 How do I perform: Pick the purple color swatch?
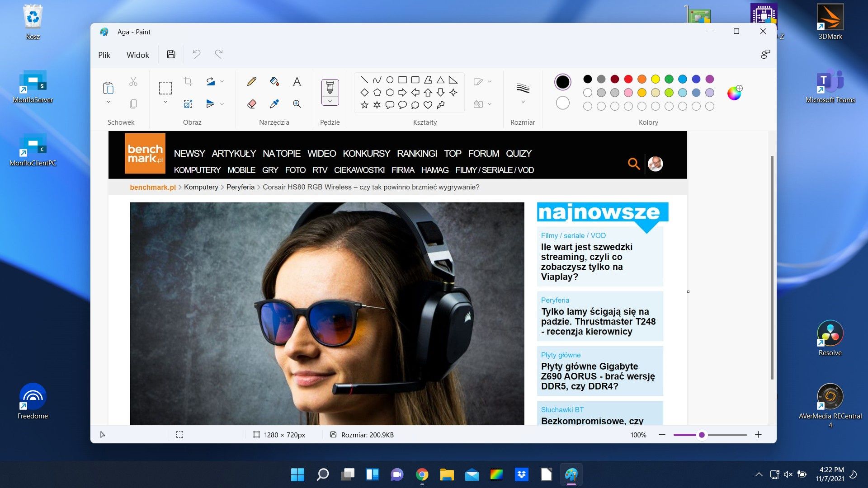pyautogui.click(x=709, y=79)
